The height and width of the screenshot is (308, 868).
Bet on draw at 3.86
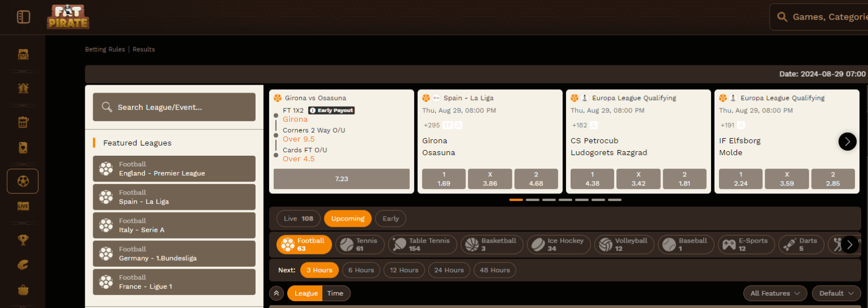(x=490, y=179)
